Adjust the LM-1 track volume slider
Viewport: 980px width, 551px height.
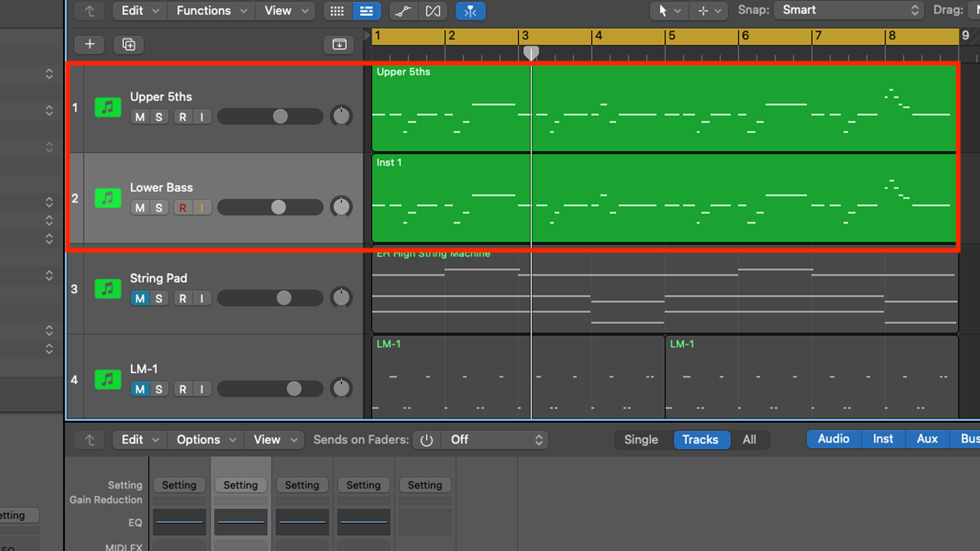(x=294, y=389)
